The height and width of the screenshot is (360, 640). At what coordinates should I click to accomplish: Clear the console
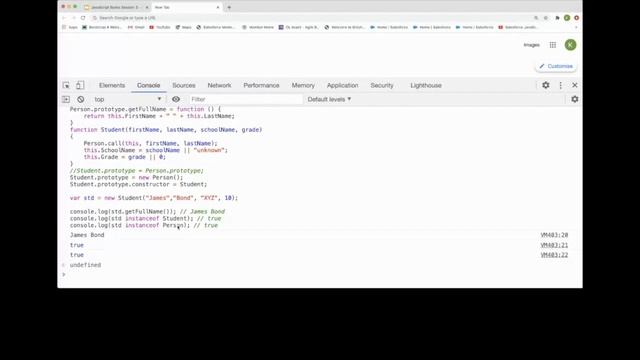80,99
